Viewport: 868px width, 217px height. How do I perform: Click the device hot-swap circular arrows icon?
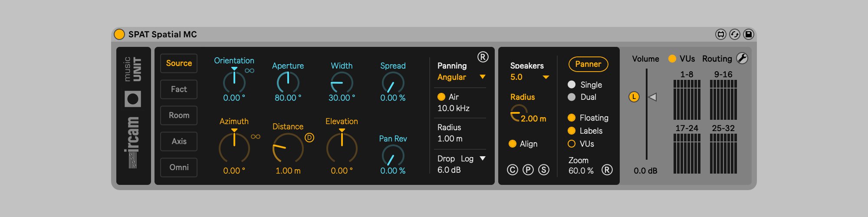[735, 34]
